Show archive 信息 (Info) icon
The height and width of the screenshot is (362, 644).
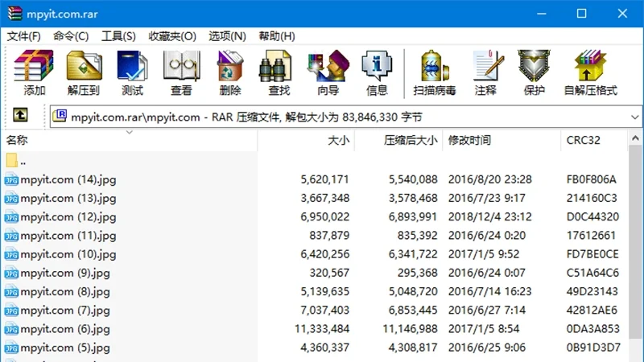377,66
